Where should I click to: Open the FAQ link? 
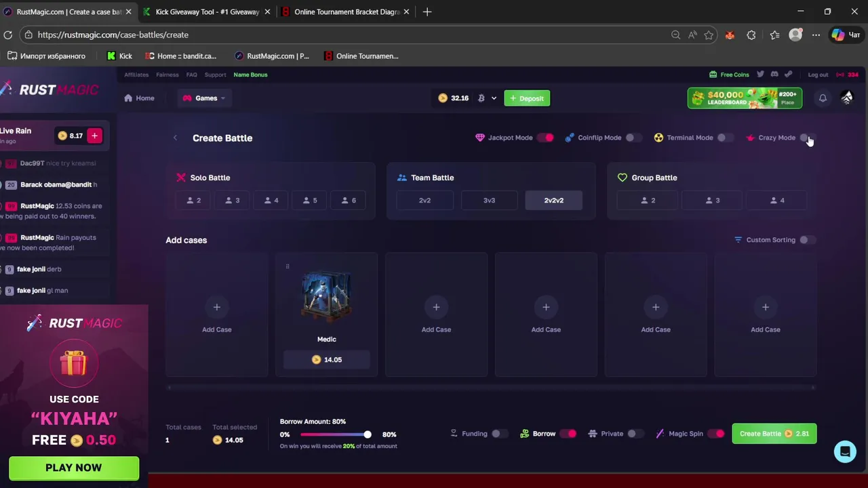click(192, 75)
